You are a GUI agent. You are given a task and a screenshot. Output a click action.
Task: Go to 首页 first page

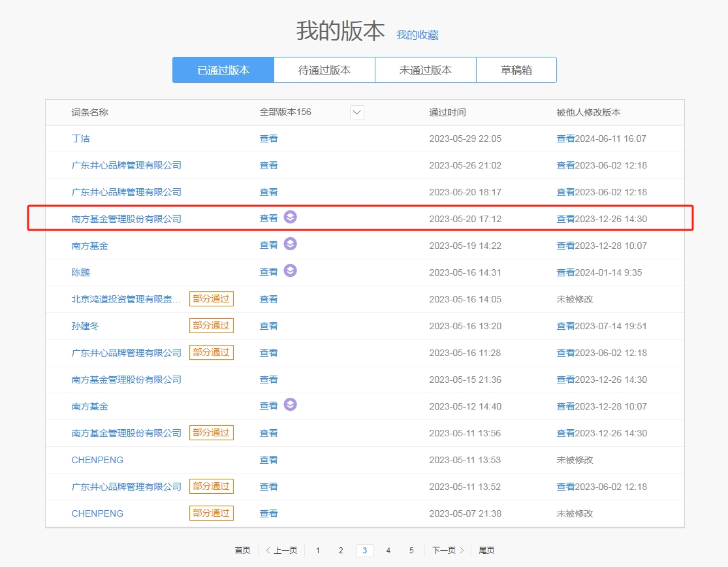242,550
